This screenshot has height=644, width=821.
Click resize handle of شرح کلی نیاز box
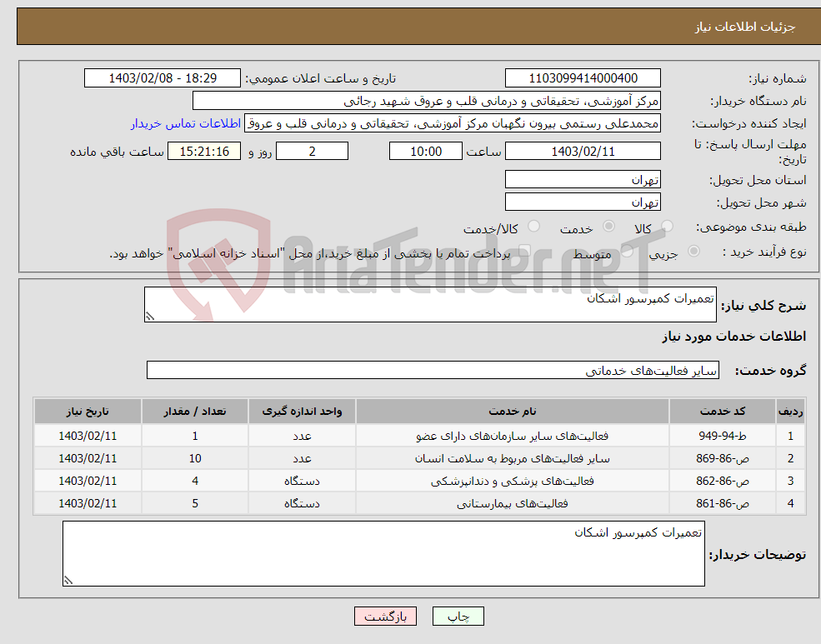pos(150,317)
